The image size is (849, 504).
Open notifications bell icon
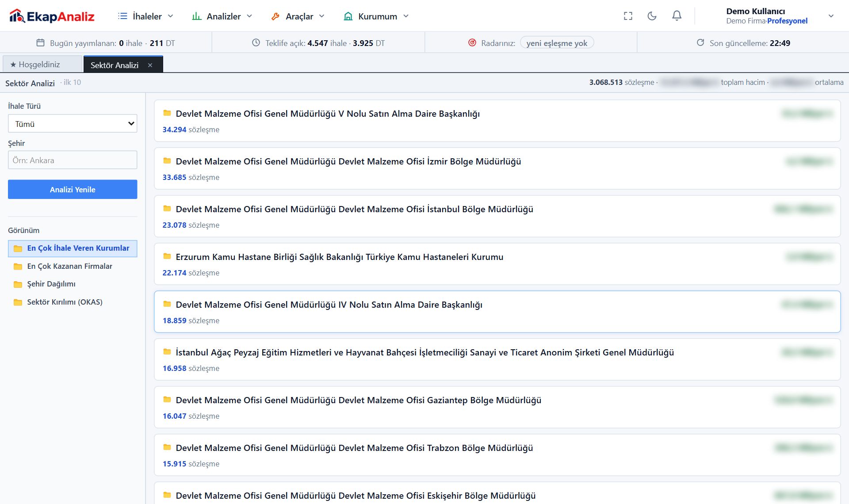point(677,16)
